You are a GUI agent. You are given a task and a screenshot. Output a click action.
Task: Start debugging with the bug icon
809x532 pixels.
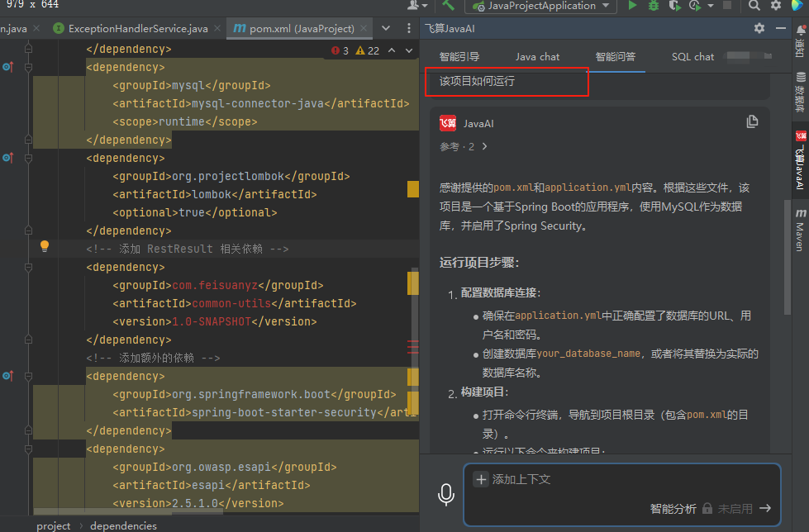click(x=653, y=6)
